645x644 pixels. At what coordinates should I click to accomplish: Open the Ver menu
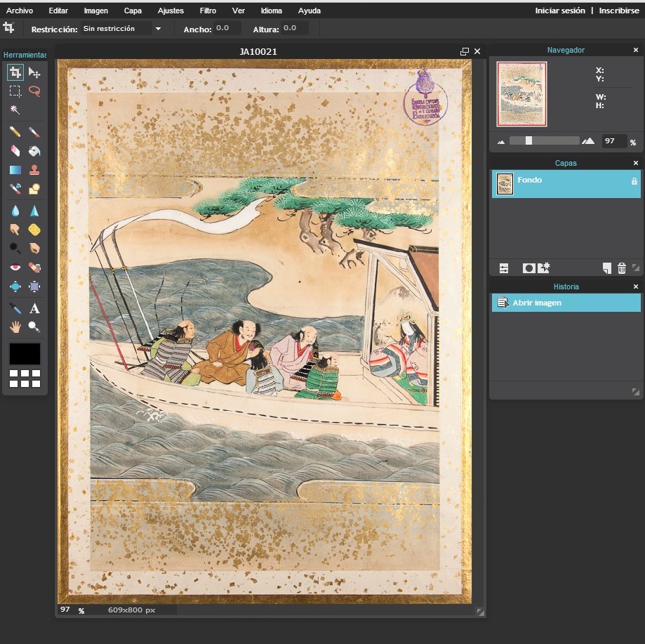point(238,11)
